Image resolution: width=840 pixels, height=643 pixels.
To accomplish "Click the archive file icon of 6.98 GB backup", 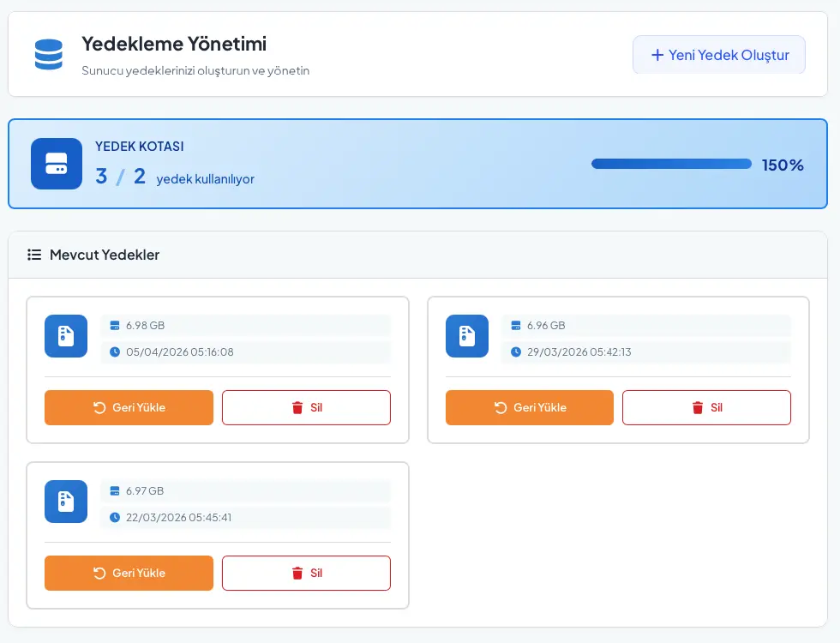I will click(x=66, y=336).
